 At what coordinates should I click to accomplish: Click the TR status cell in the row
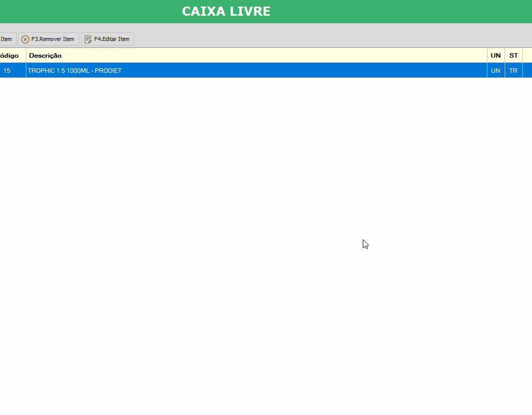tap(513, 71)
